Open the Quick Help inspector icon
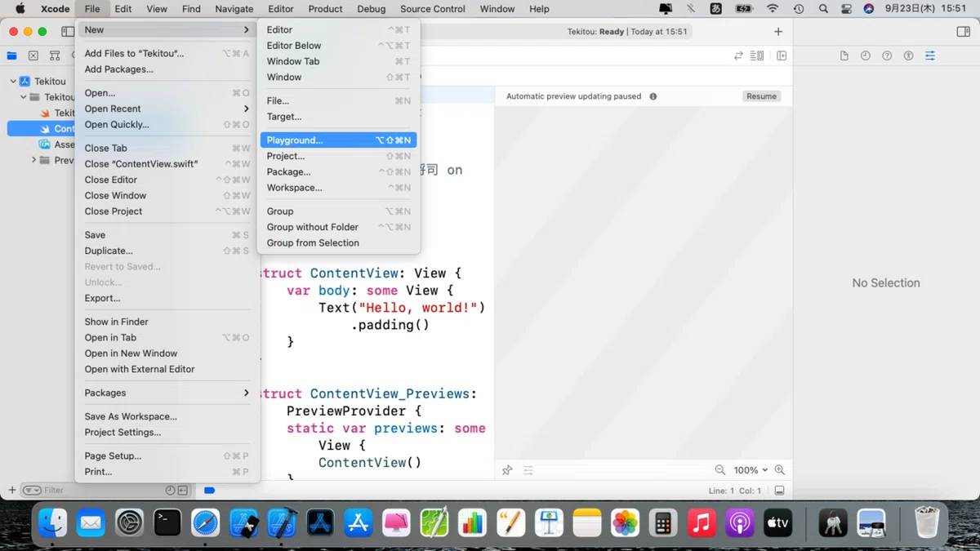 click(x=887, y=56)
